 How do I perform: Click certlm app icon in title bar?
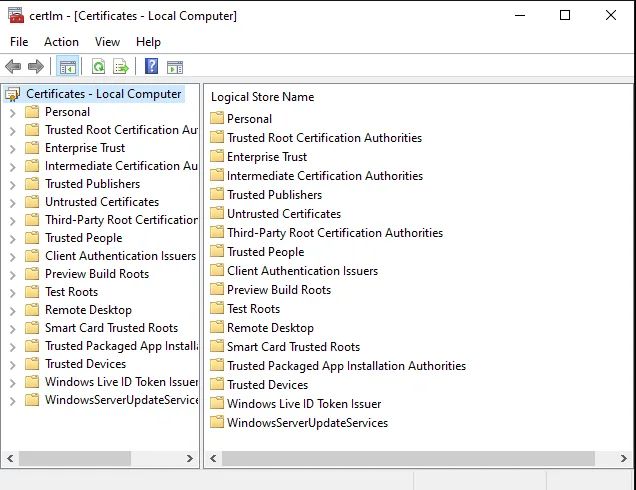[16, 15]
